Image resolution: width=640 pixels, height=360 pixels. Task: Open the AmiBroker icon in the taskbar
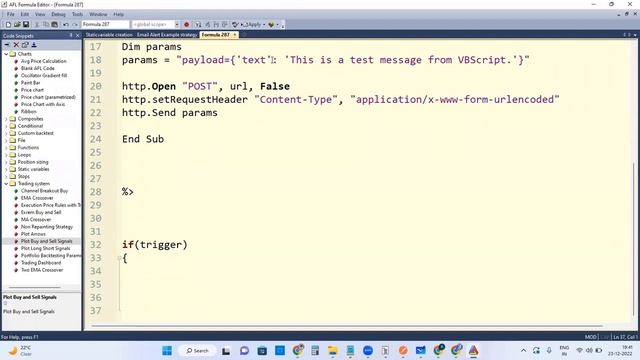[473, 351]
